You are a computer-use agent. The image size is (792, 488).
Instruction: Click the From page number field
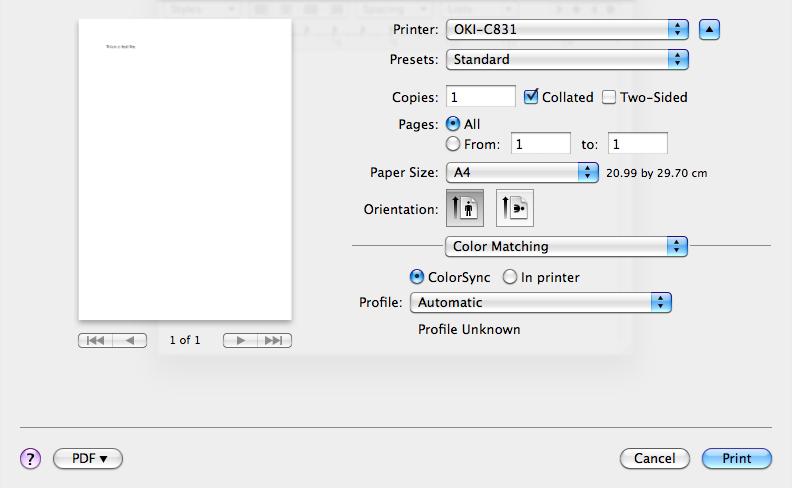click(x=540, y=143)
